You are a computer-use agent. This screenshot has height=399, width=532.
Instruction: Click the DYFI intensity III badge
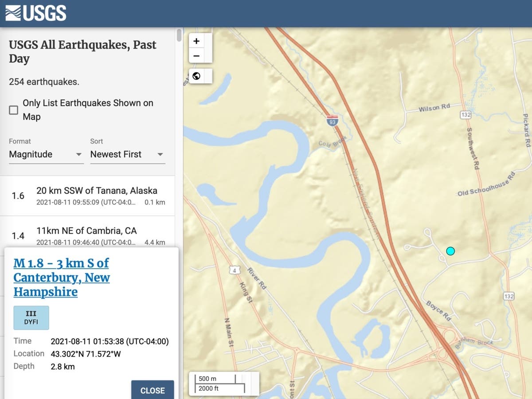point(31,317)
